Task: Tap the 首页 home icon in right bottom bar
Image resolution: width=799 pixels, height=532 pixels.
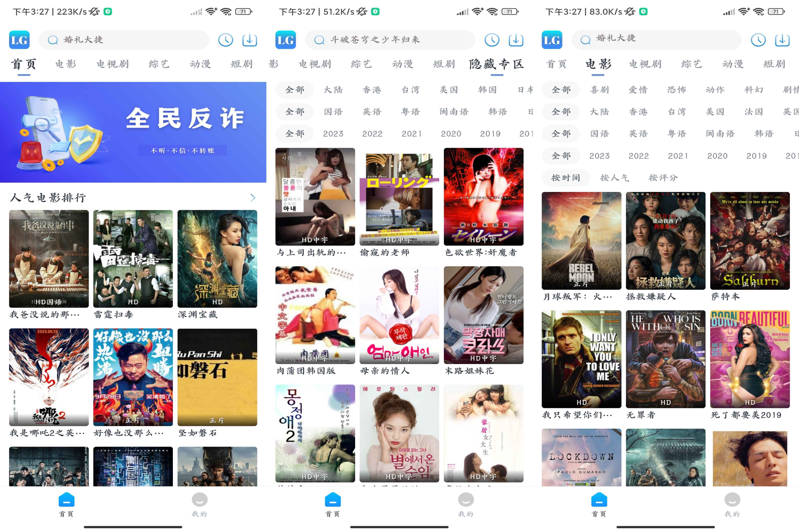Action: point(599,500)
